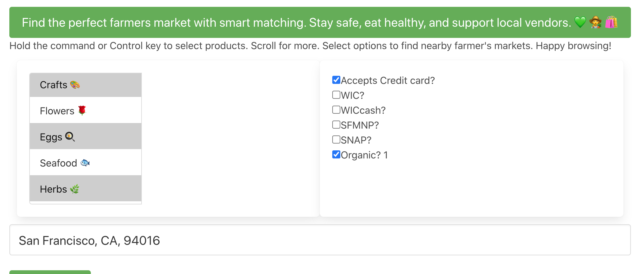Viewport: 644px width, 274px height.
Task: Click the green heart emoji in banner
Action: point(580,22)
